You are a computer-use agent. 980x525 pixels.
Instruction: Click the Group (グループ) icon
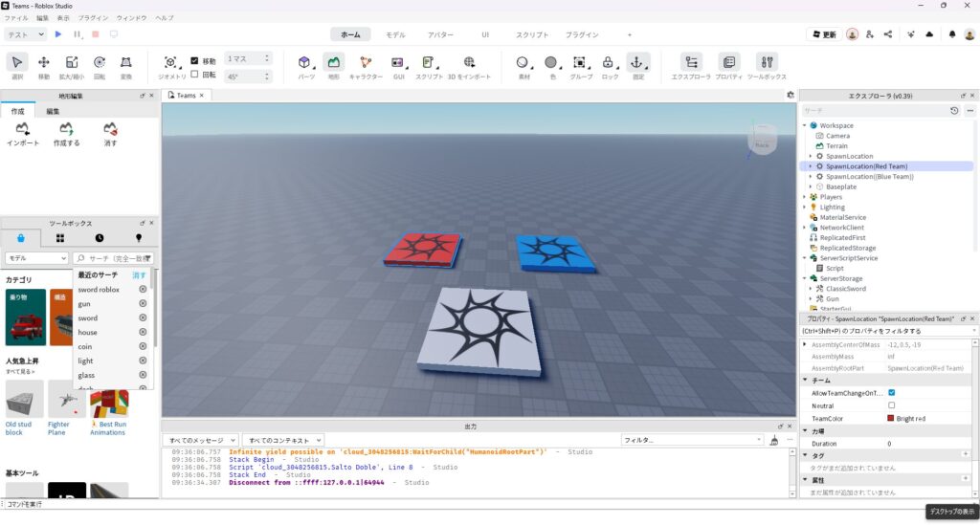click(580, 62)
